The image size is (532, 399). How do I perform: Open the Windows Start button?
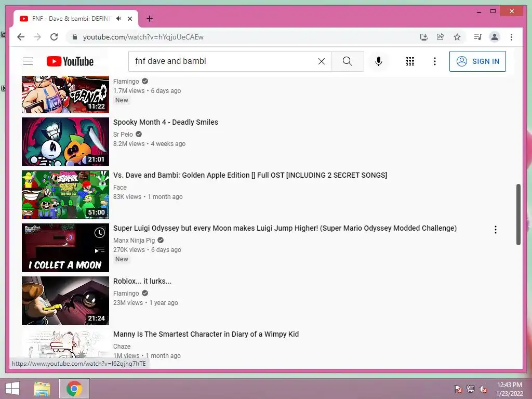(12, 389)
